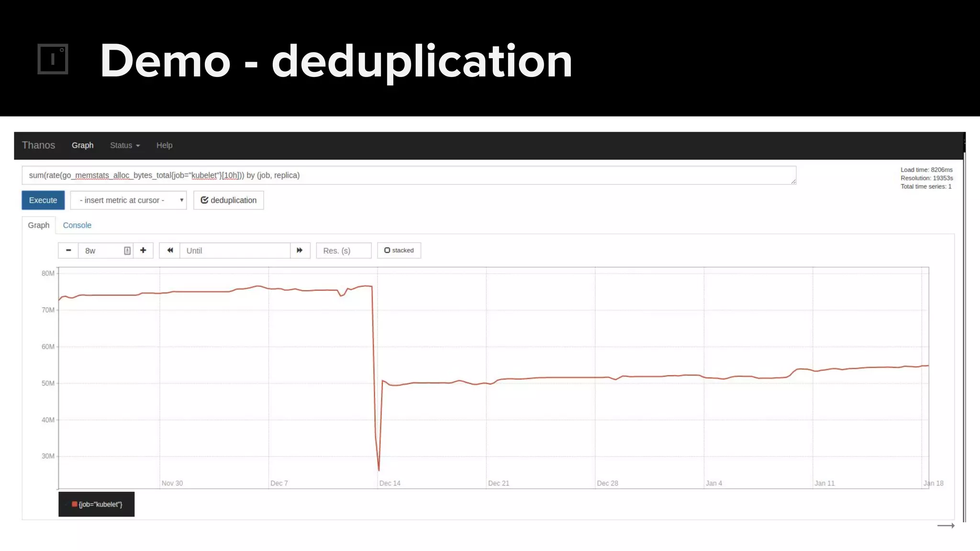The height and width of the screenshot is (551, 980).
Task: Click the 8w range input field
Action: 105,250
